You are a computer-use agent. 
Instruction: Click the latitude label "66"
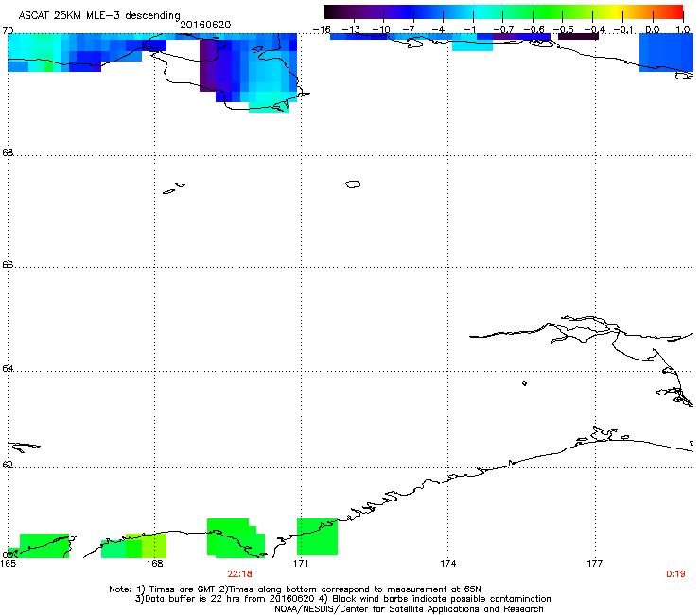click(8, 265)
